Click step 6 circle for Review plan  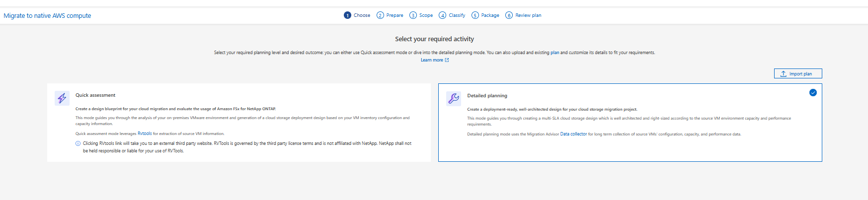[509, 15]
